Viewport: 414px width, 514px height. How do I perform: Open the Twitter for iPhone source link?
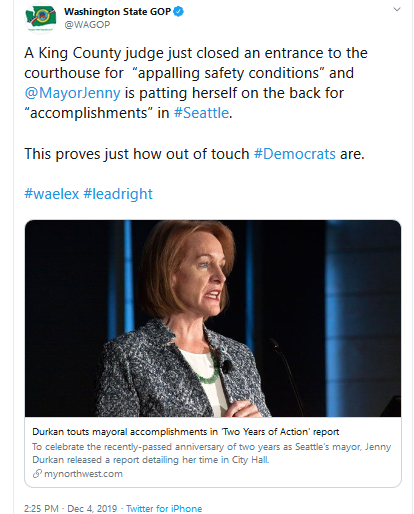click(x=164, y=509)
